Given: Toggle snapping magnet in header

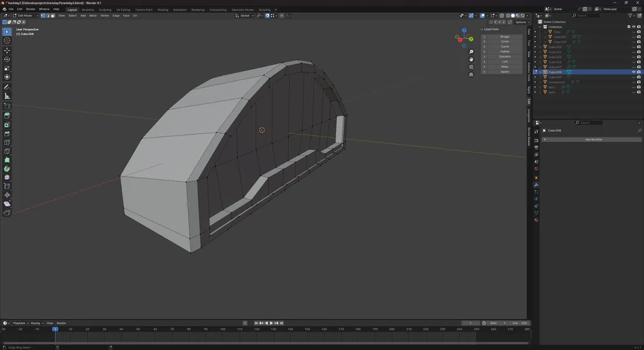Looking at the screenshot, I should pos(267,16).
